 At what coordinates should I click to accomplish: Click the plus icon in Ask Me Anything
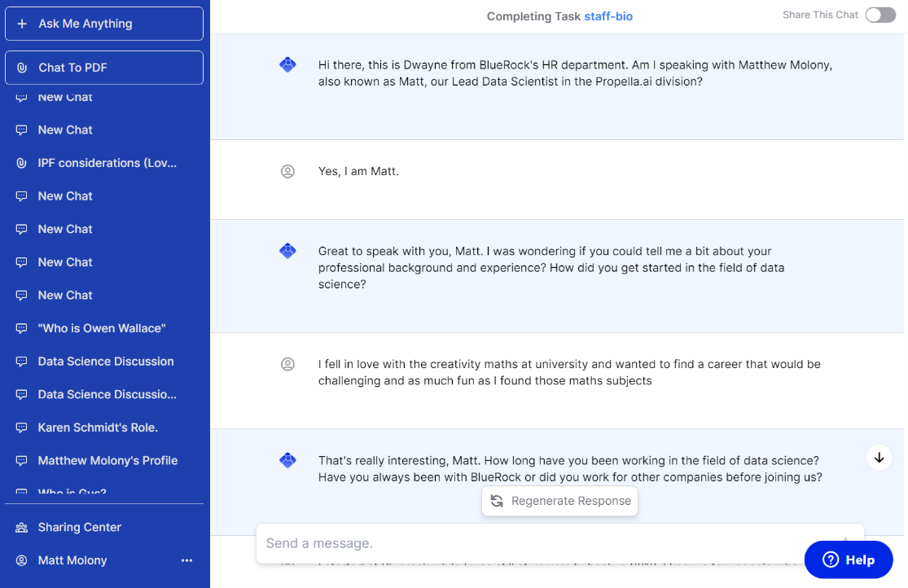[22, 24]
